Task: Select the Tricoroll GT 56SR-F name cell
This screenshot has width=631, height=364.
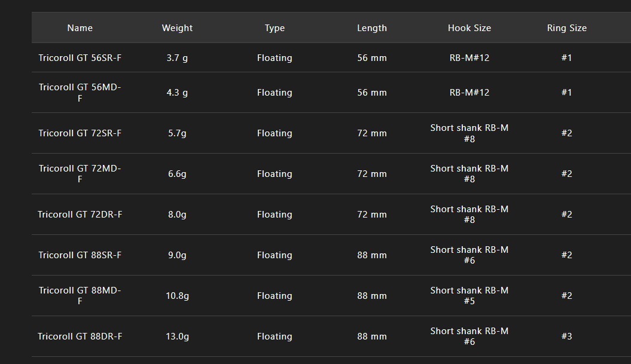Action: [x=80, y=57]
